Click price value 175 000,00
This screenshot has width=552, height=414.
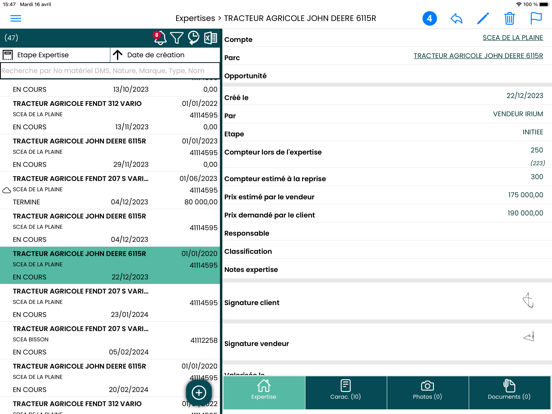tap(525, 195)
